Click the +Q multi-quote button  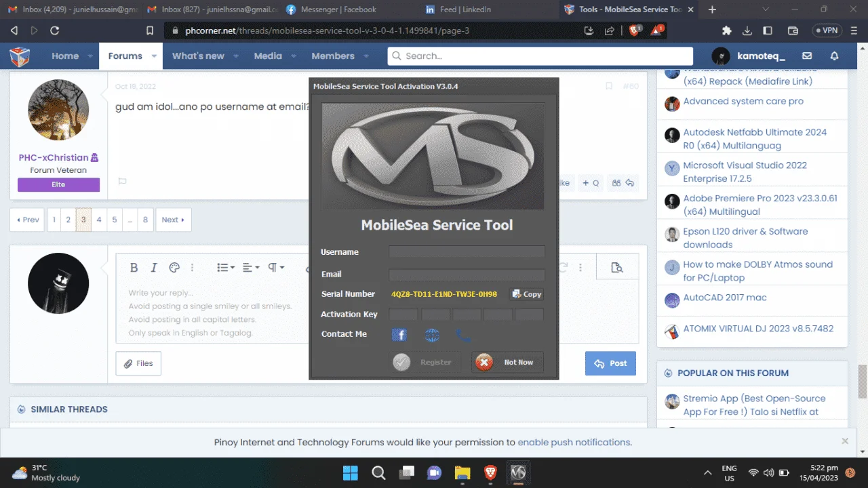click(x=591, y=183)
